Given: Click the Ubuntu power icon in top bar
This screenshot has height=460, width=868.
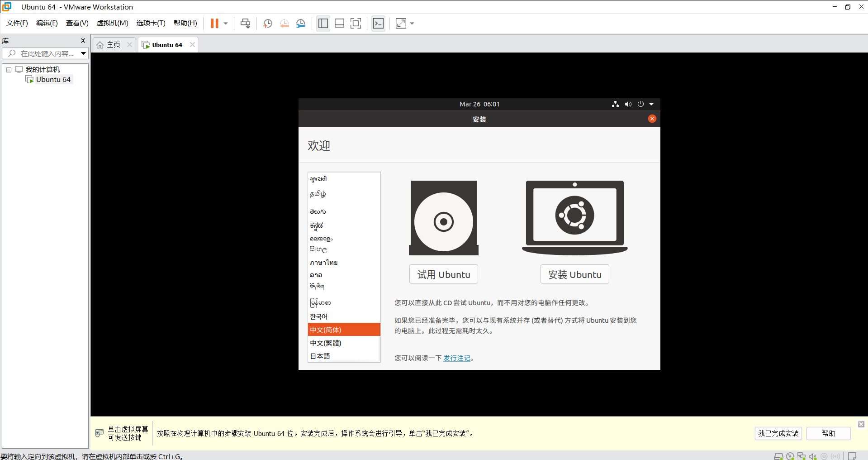Looking at the screenshot, I should (x=640, y=104).
